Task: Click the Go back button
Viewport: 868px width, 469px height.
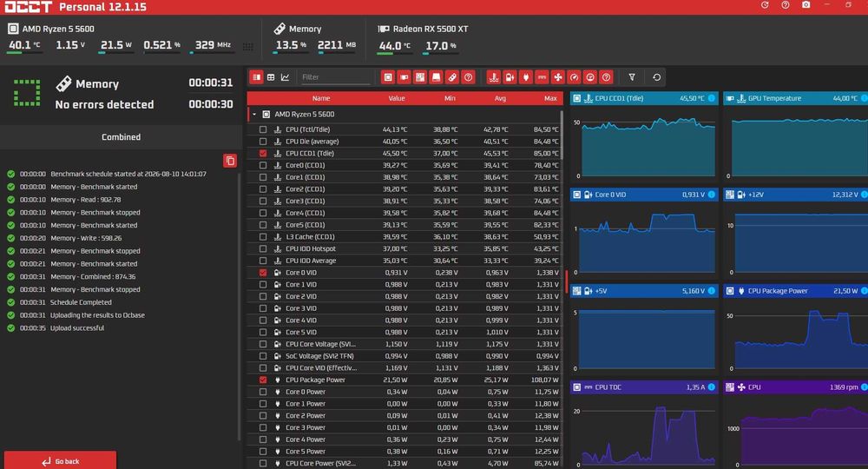Action: pyautogui.click(x=61, y=460)
